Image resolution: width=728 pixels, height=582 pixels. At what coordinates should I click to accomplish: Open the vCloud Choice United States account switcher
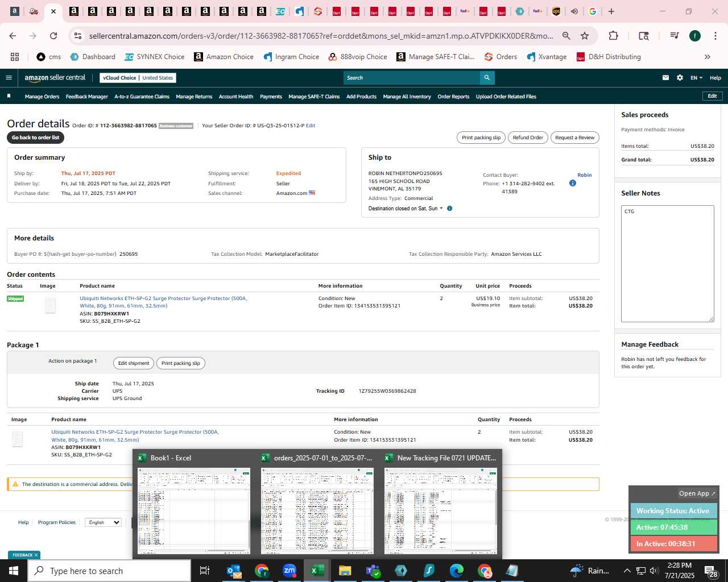138,78
